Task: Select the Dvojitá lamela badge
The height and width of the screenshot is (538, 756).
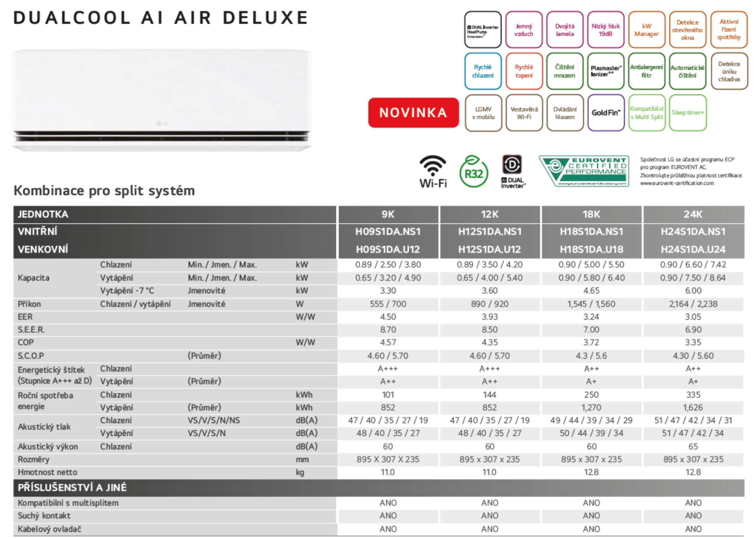Action: 565,30
